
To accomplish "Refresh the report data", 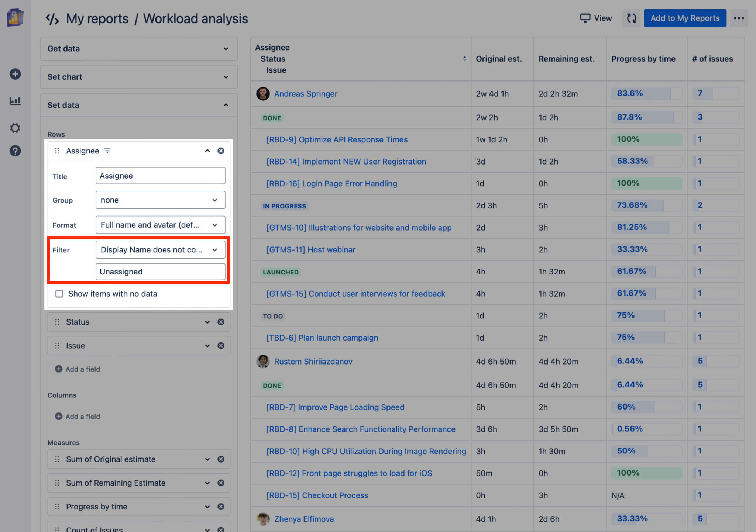I will 631,18.
